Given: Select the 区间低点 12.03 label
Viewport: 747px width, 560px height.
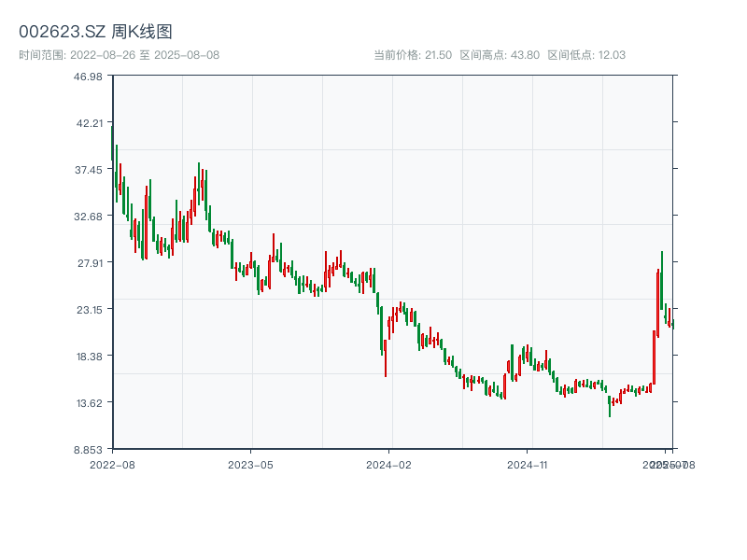Looking at the screenshot, I should [586, 55].
